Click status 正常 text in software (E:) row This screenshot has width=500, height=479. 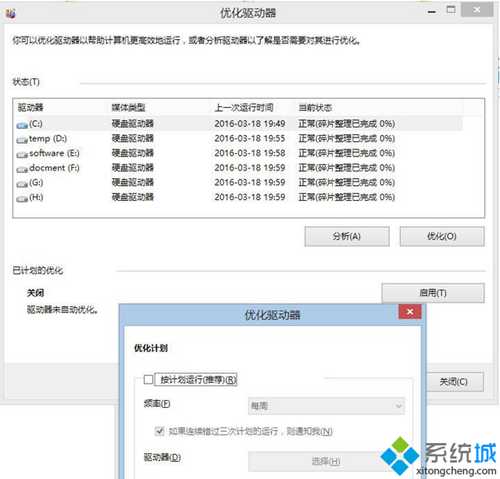tap(347, 153)
